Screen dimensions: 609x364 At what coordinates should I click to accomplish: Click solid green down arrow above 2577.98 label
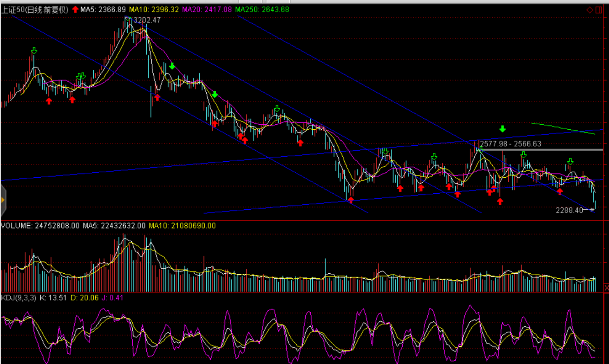[x=503, y=129]
